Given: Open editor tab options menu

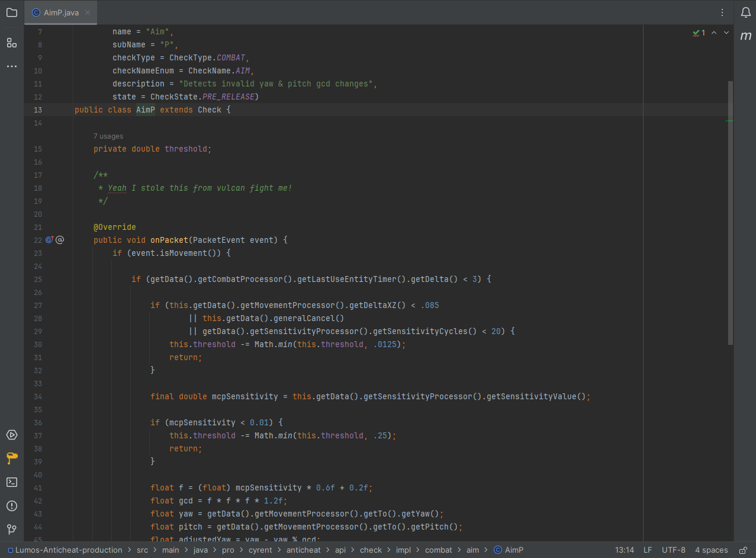Looking at the screenshot, I should click(722, 12).
